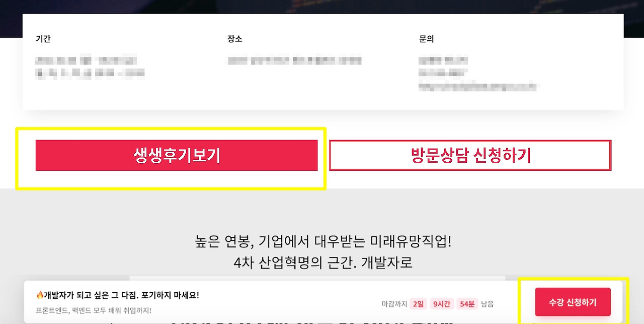Select the 54분 countdown badge

point(467,304)
